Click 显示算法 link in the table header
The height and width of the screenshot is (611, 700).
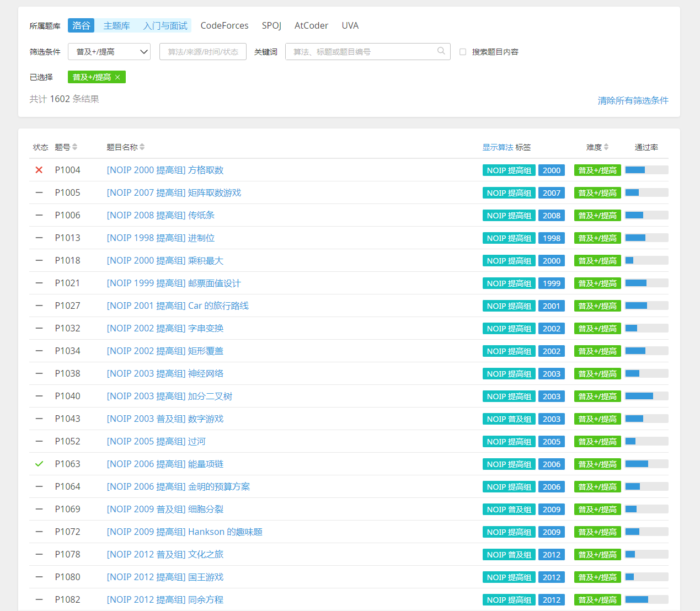pyautogui.click(x=498, y=147)
